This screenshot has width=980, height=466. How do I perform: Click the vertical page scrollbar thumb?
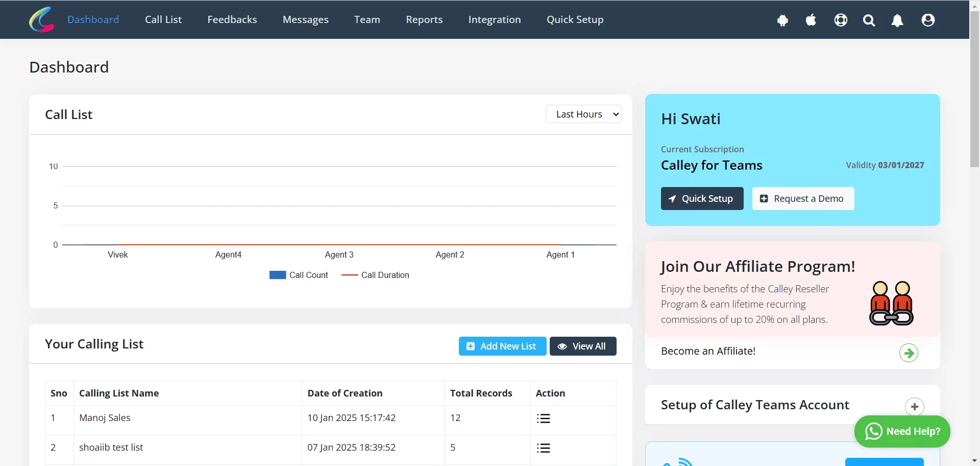coord(974,89)
